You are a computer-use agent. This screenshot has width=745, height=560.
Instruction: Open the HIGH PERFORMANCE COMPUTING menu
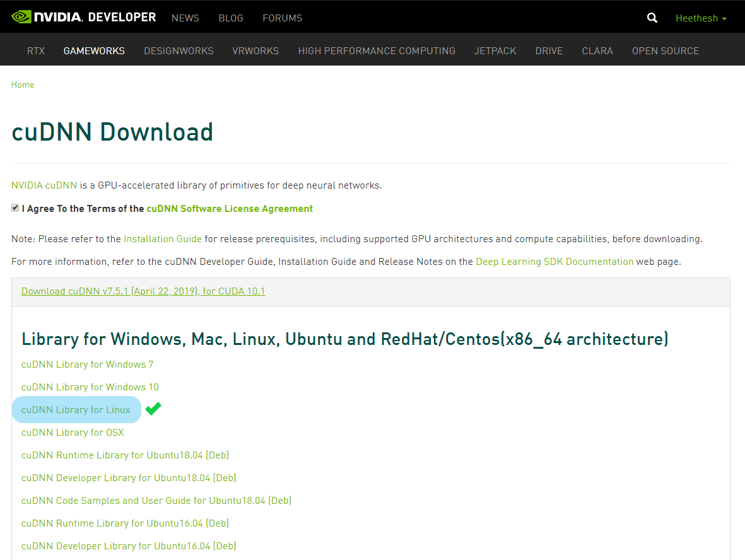(x=377, y=51)
